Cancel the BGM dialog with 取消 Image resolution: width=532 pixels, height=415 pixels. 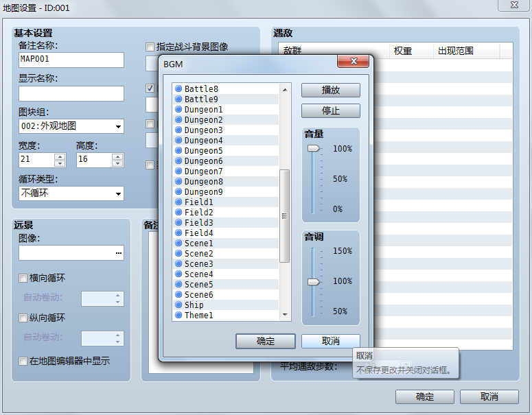331,341
